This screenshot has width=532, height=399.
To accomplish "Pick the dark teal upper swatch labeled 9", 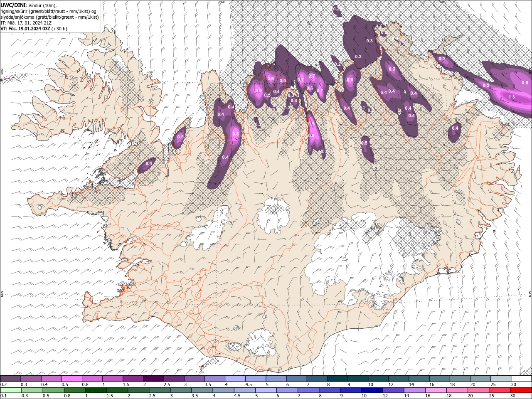I will [357, 379].
